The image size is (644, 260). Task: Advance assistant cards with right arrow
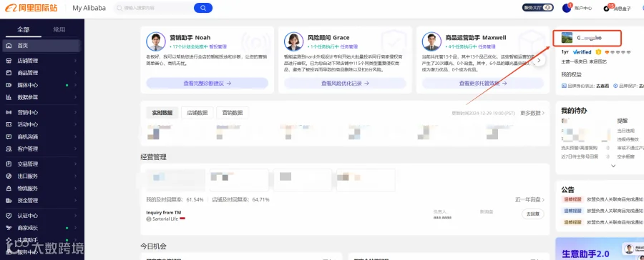(539, 60)
